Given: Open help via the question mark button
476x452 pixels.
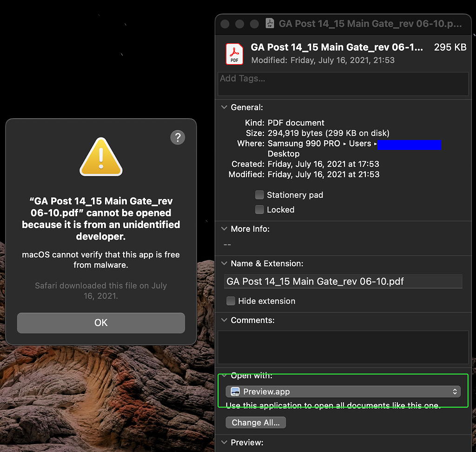Looking at the screenshot, I should (178, 138).
